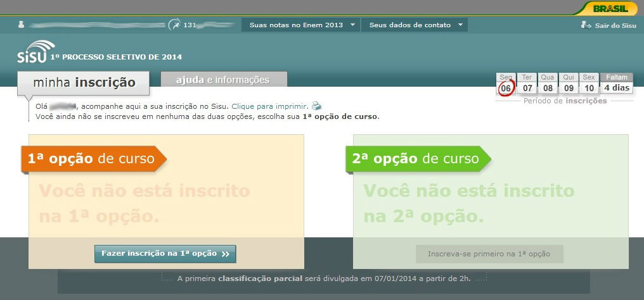Click the orange 1ª opção de curso banner
Viewport: 644px width, 300px height.
point(94,159)
